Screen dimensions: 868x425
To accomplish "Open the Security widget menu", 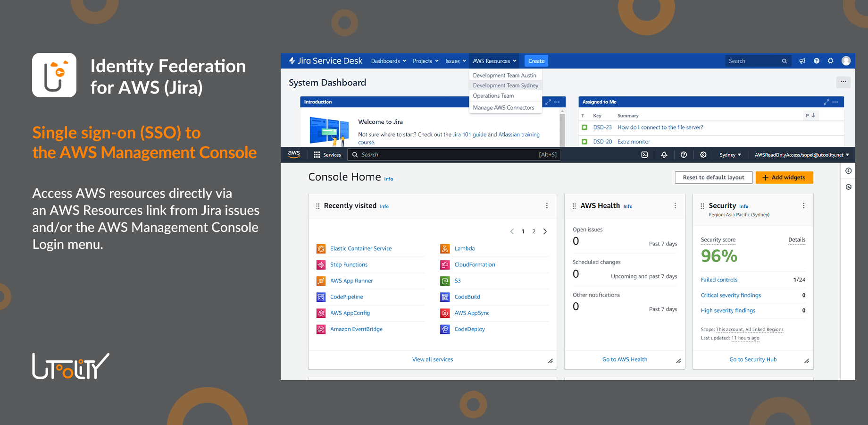I will tap(804, 206).
